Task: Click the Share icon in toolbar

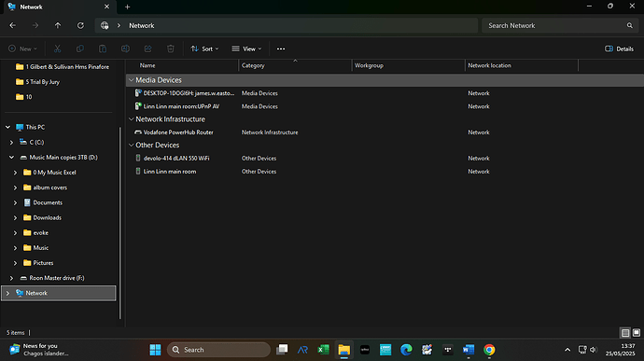Action: 147,49
